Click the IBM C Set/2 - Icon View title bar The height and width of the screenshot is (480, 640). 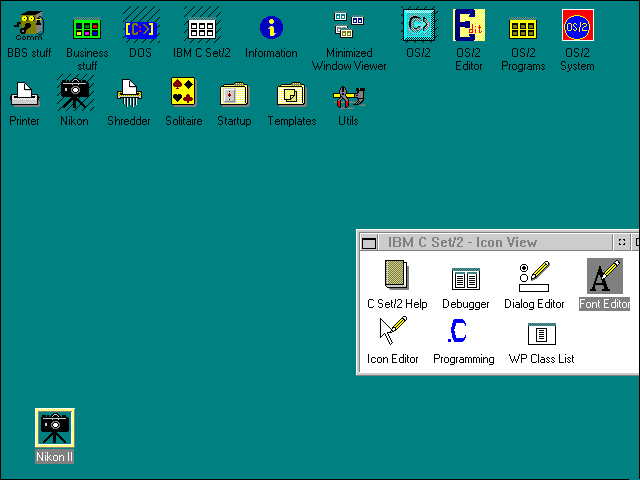coord(495,242)
